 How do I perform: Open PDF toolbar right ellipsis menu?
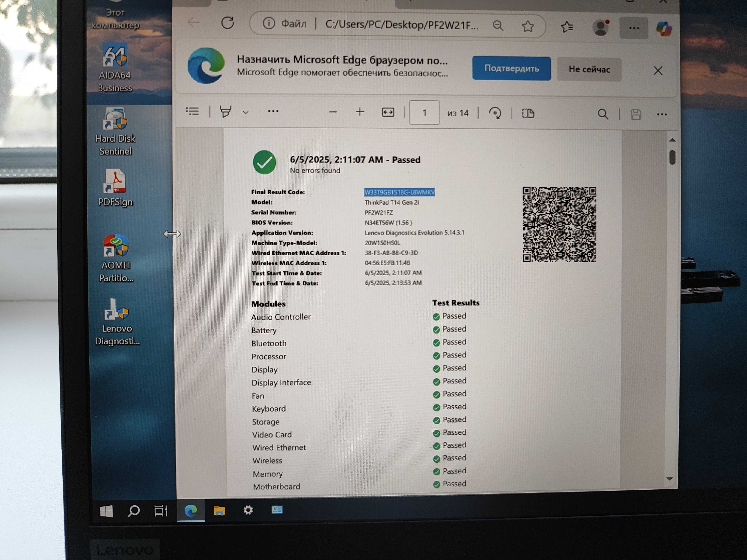(x=662, y=115)
